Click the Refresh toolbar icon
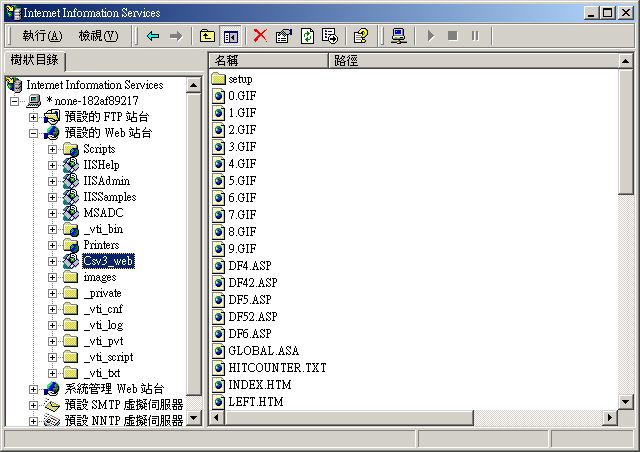 coord(307,36)
